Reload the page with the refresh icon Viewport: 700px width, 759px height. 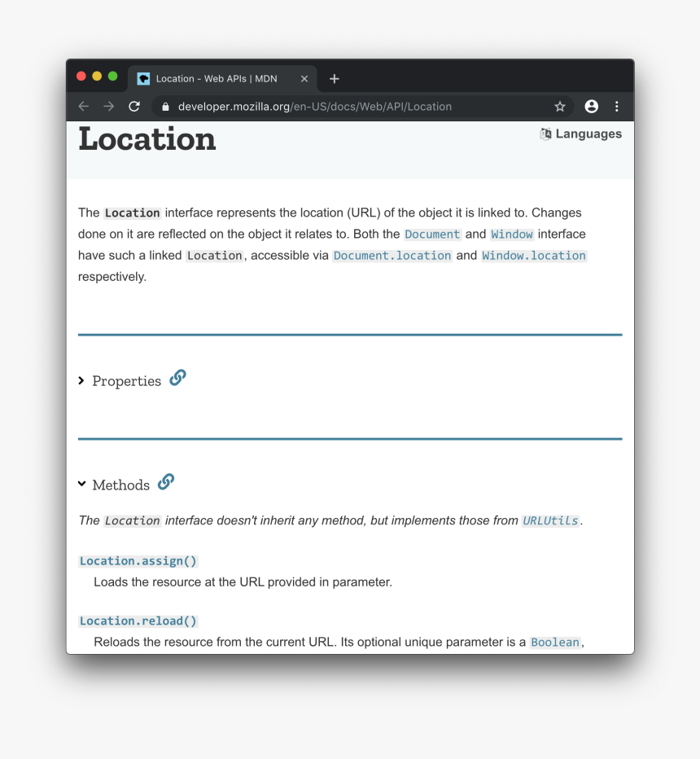tap(134, 107)
